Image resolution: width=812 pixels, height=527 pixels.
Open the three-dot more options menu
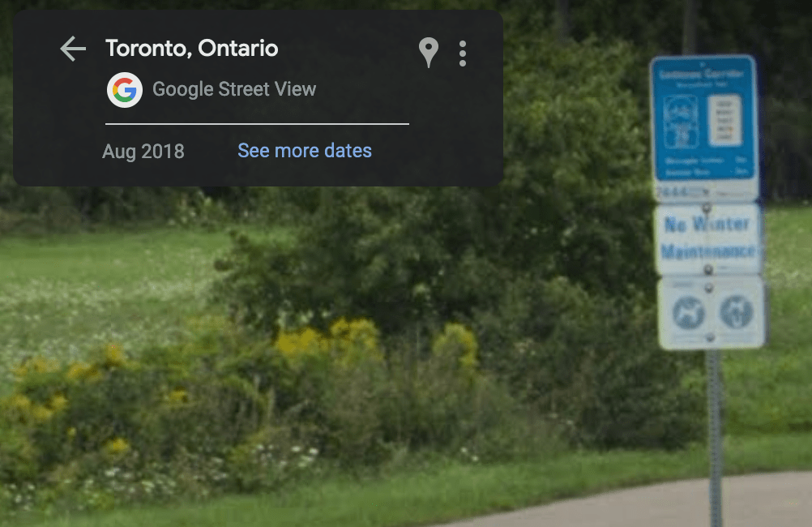tap(463, 54)
